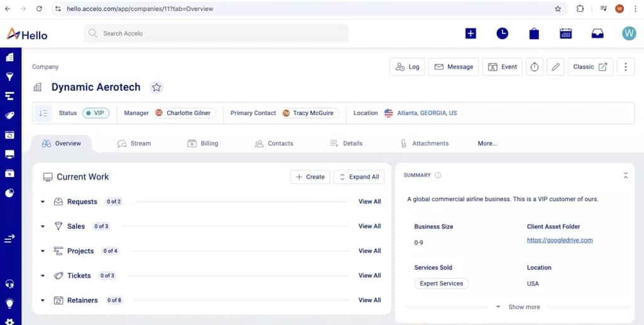The image size is (644, 325).
Task: Focus the Search Accelo field
Action: pos(216,33)
